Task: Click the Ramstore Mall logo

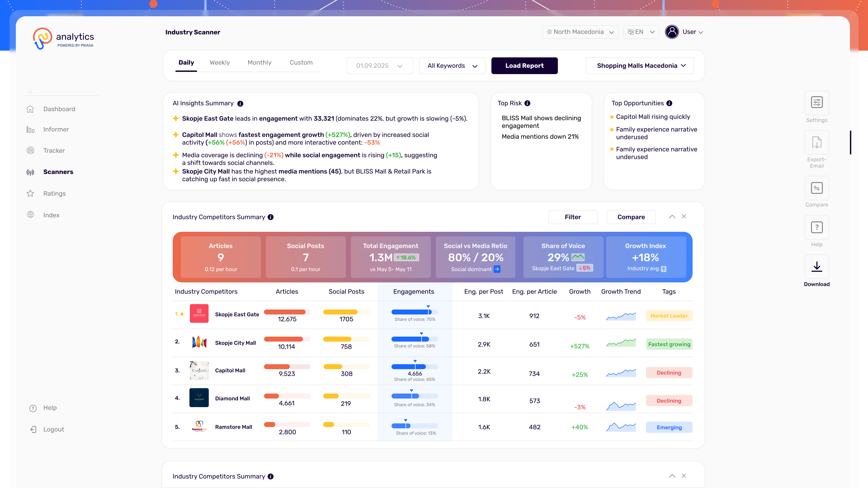Action: coord(199,426)
